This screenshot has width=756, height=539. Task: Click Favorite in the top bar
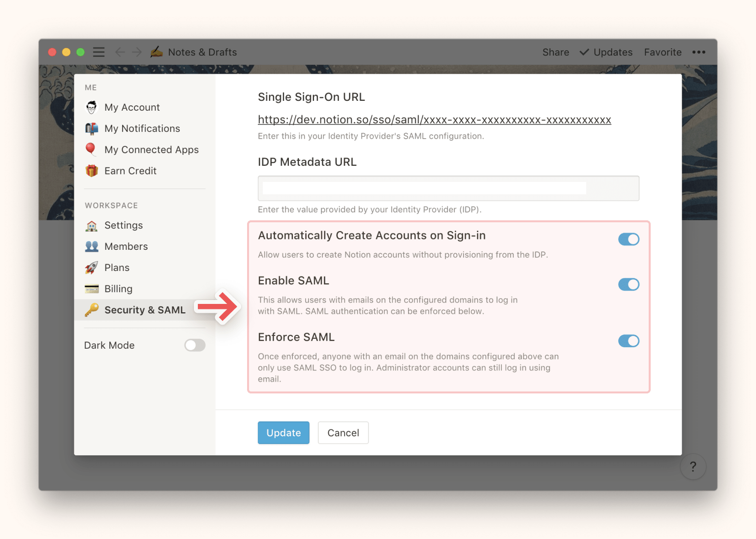point(662,52)
